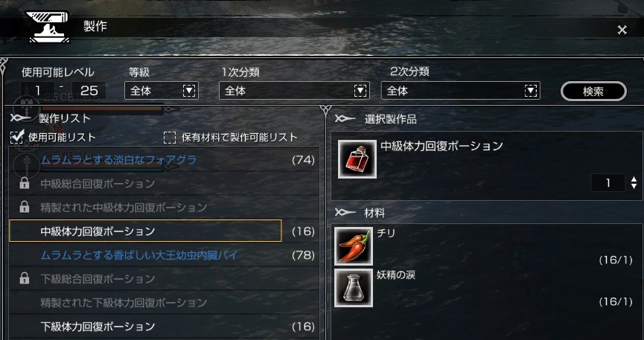
Task: Click the チリ chili pepper material icon
Action: (354, 246)
